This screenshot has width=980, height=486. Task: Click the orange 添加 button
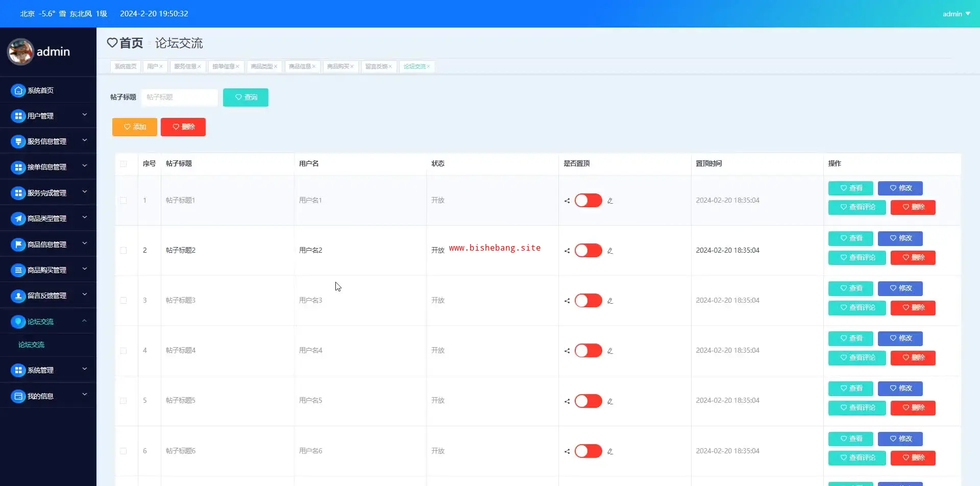(135, 127)
